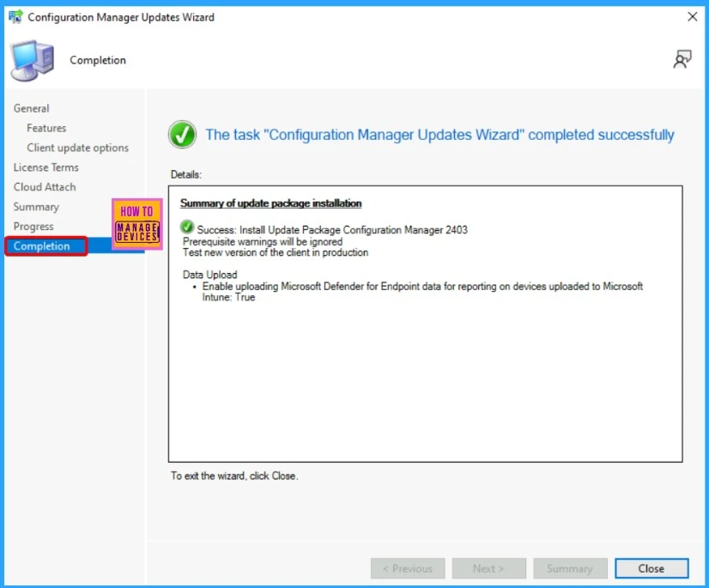The image size is (709, 588).
Task: Select the Cloud Attach step
Action: [45, 187]
